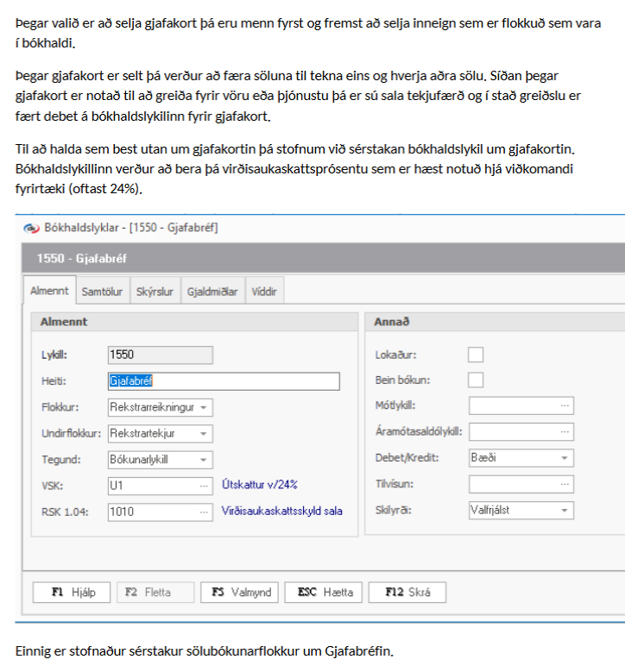Screen dimensions: 625x672
Task: Open the Mótlykill lookup ellipsis button
Action: pos(565,406)
